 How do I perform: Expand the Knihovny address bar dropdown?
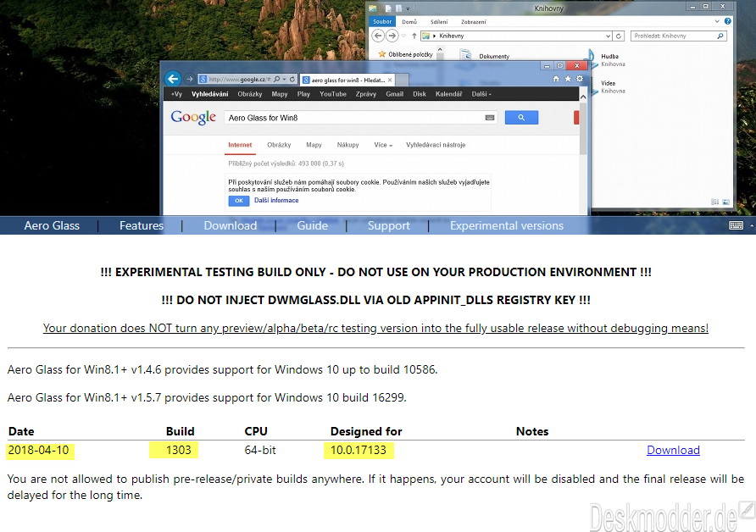[x=608, y=36]
